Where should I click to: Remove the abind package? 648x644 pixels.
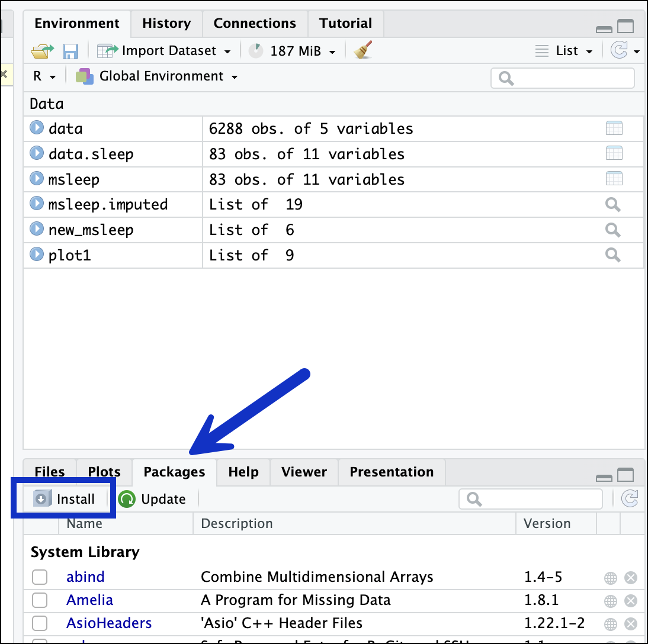point(631,578)
